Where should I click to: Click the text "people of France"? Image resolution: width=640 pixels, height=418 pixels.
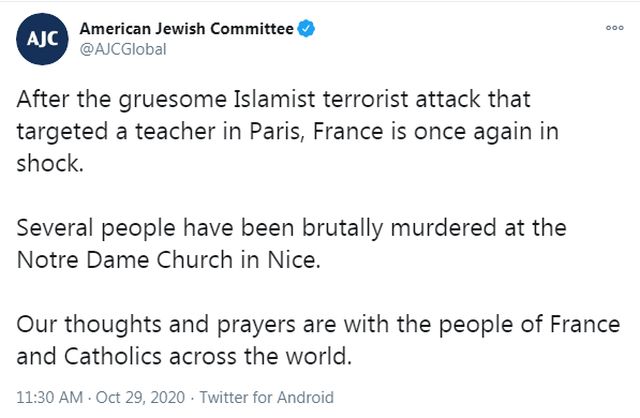click(x=547, y=324)
